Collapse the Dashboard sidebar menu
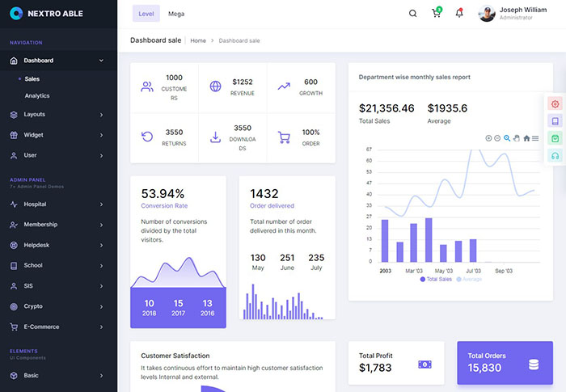Screen dimensions: 566x392 [x=58, y=61]
